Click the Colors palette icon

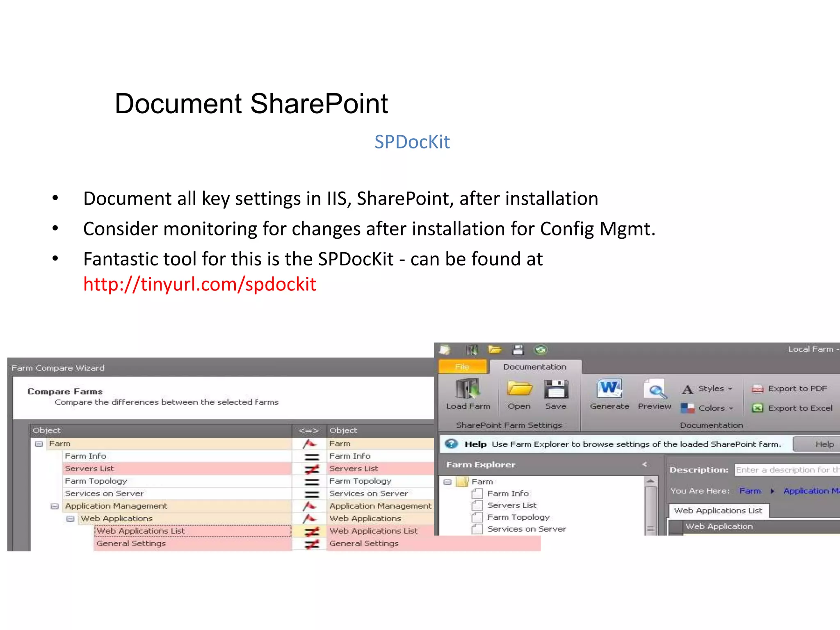687,408
